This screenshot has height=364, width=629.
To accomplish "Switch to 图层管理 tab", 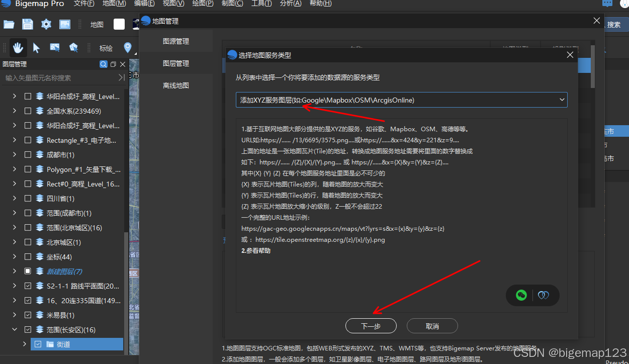I will 176,63.
